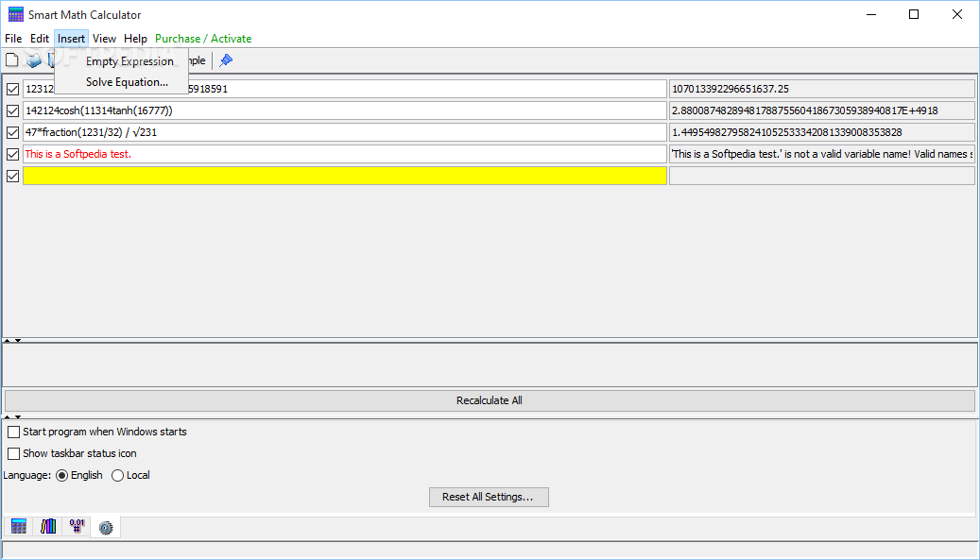Select the gear settings tab icon
The width and height of the screenshot is (980, 560).
click(106, 528)
